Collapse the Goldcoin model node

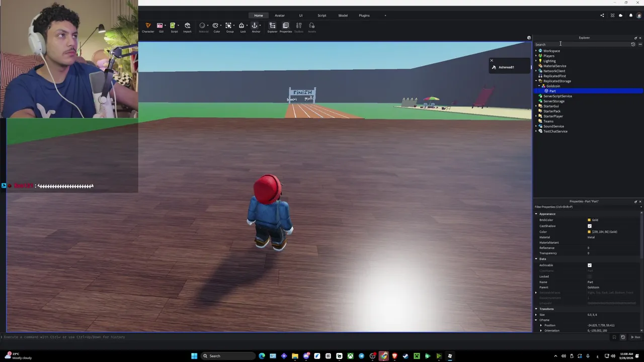[539, 86]
